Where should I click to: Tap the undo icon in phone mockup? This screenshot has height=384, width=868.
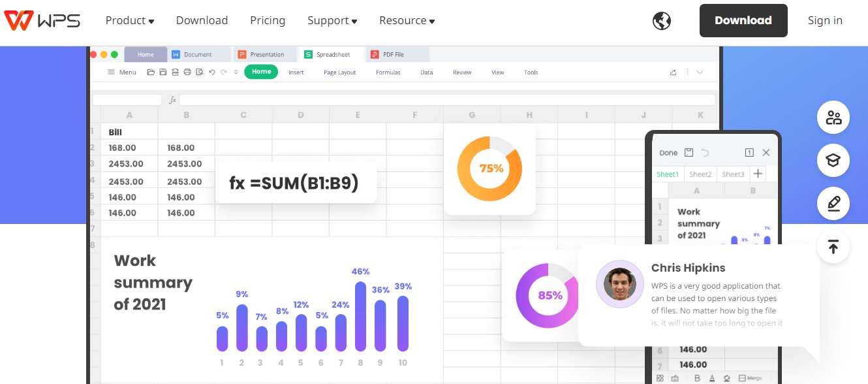click(x=705, y=152)
